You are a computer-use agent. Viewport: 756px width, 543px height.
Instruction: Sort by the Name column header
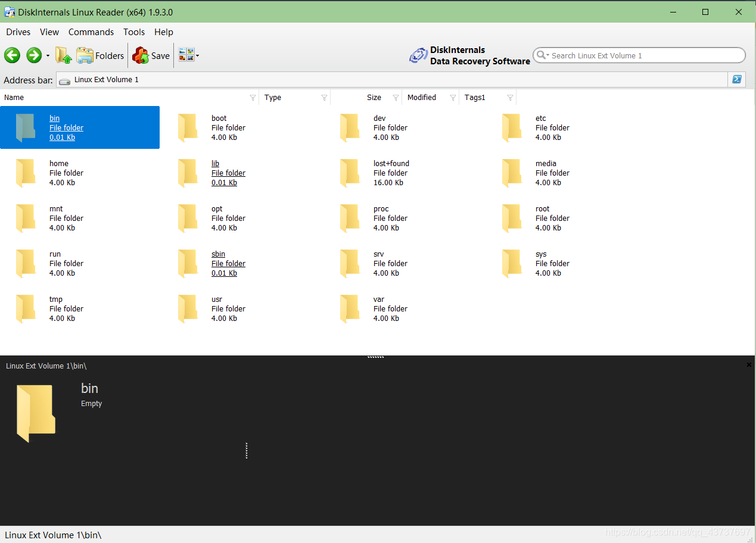[14, 98]
